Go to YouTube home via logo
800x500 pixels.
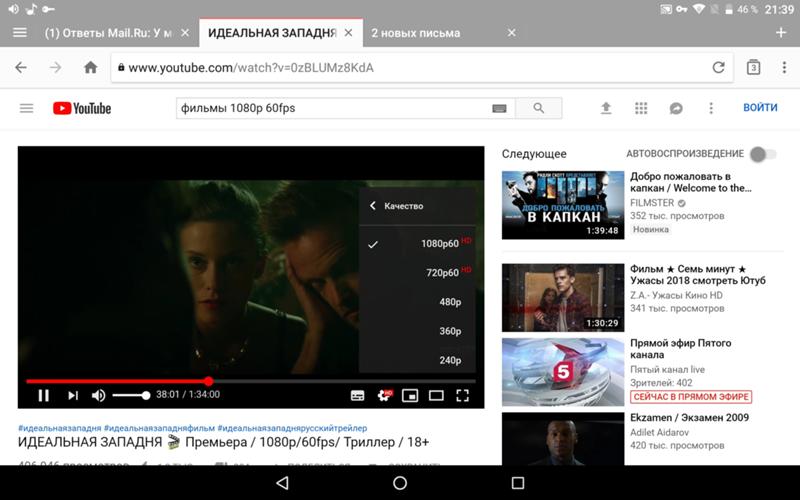coord(82,108)
